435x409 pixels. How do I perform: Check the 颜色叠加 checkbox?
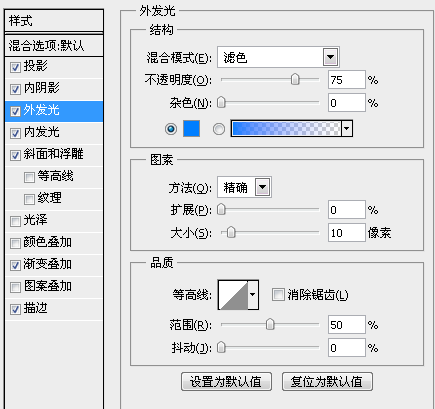pyautogui.click(x=15, y=243)
